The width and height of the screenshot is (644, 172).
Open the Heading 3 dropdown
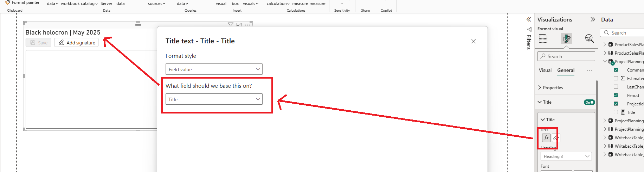pos(566,156)
